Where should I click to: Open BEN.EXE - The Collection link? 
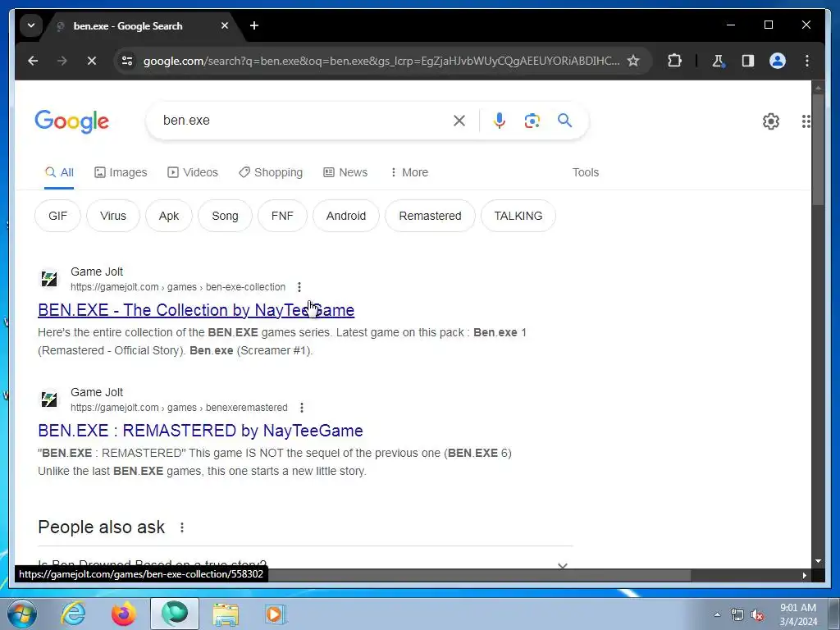196,310
